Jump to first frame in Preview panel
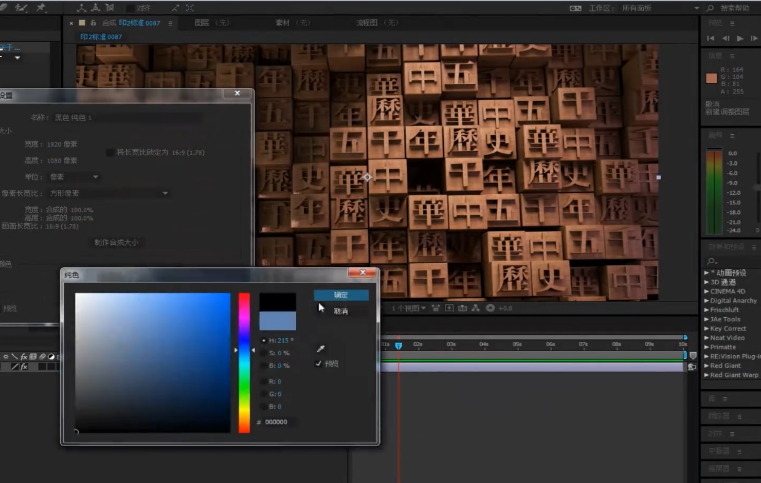The height and width of the screenshot is (483, 761). [711, 38]
